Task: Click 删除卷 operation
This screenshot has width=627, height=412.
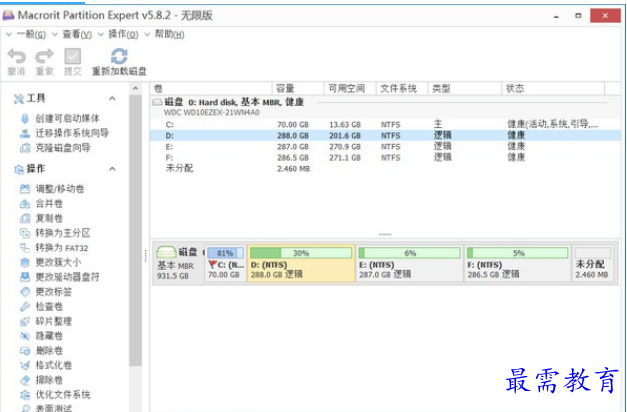Action: [x=49, y=351]
